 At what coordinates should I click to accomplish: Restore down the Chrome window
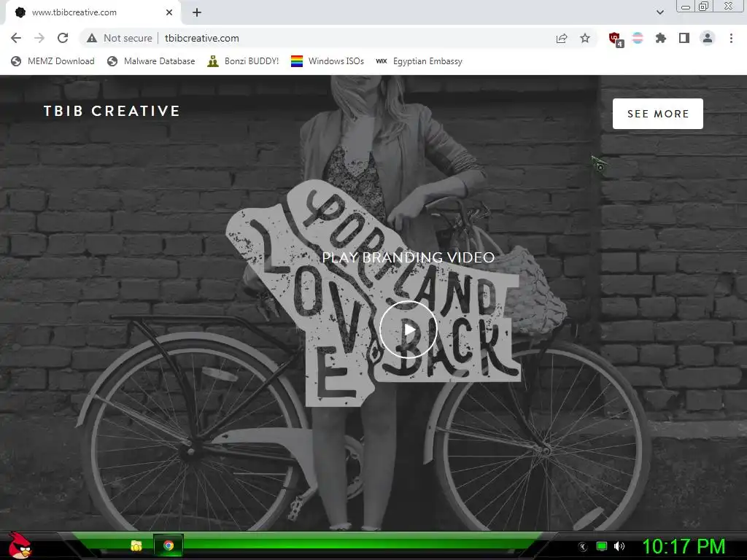click(x=704, y=6)
